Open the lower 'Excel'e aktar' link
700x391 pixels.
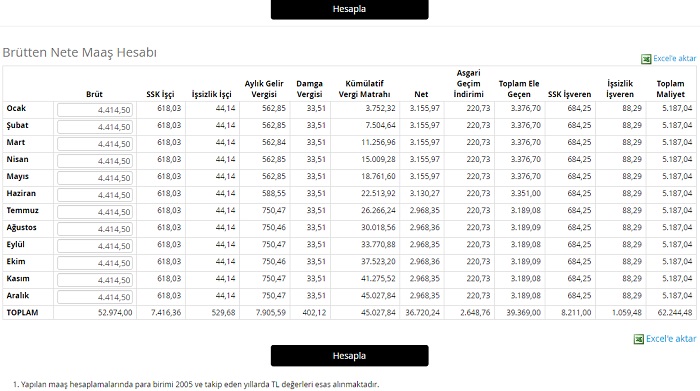point(671,339)
